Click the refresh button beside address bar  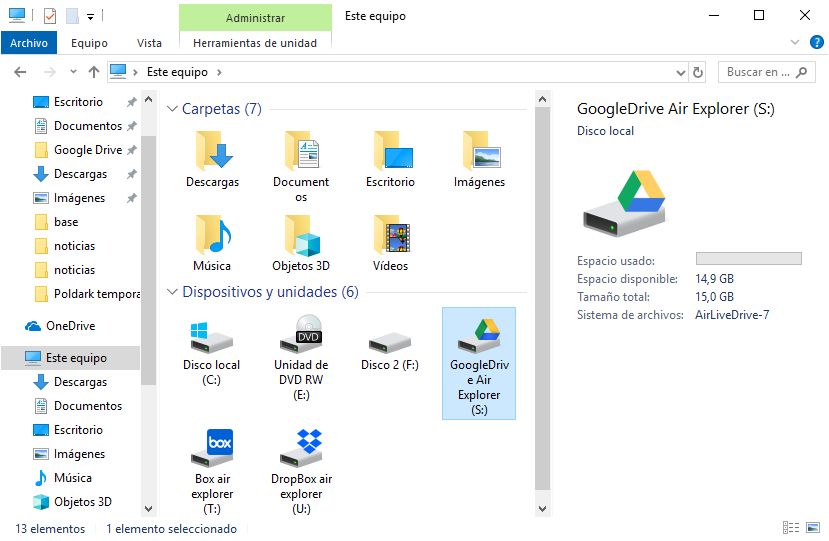point(697,72)
